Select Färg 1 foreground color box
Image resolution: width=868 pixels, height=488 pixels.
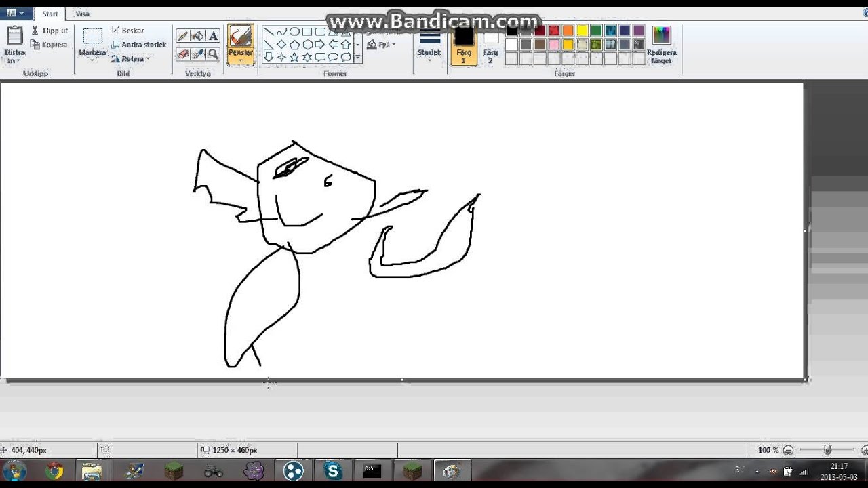pyautogui.click(x=463, y=45)
